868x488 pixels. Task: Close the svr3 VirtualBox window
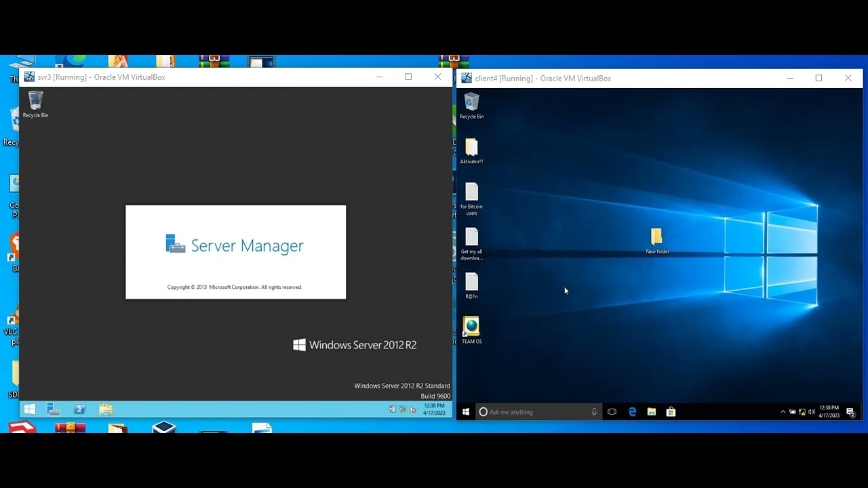click(437, 77)
